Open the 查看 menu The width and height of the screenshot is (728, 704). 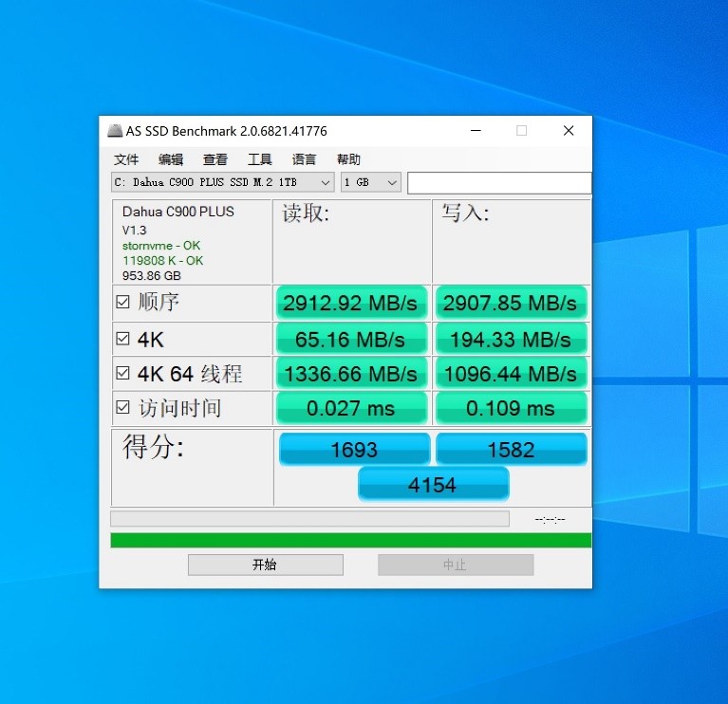215,159
